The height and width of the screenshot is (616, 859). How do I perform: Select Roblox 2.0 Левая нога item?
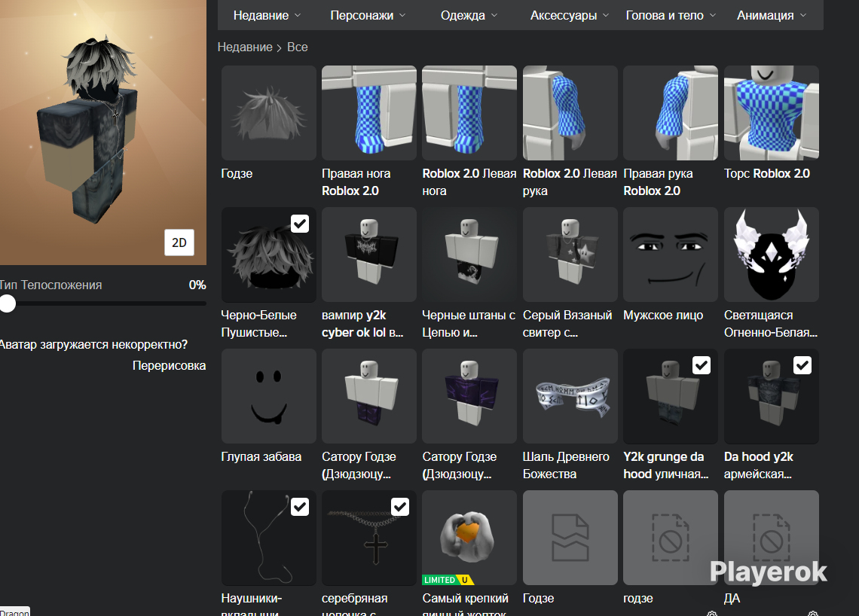click(469, 113)
